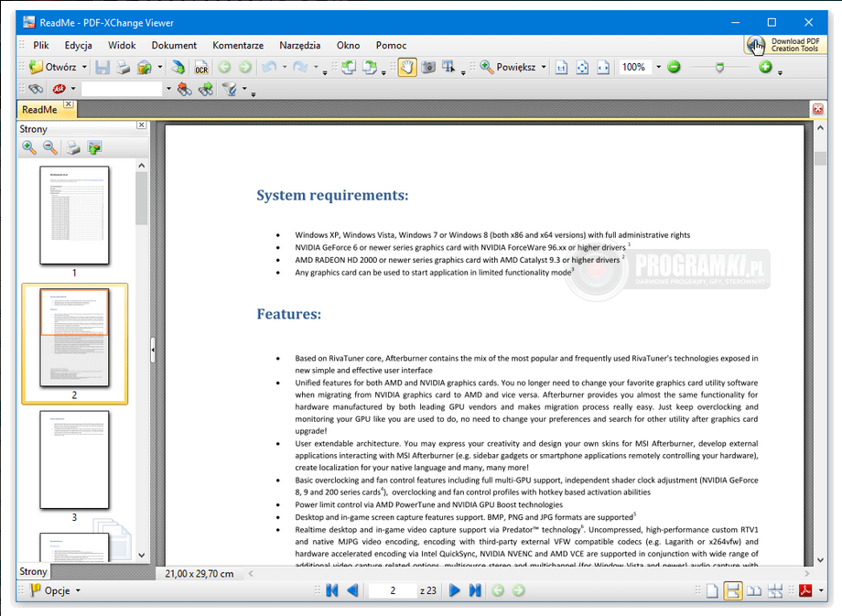The height and width of the screenshot is (616, 842).
Task: Click the Print icon in main toolbar
Action: (x=123, y=67)
